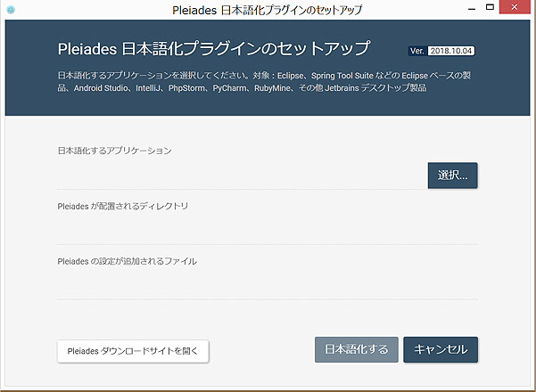Cancel setup with the キャンセル button
Image resolution: width=536 pixels, height=392 pixels.
click(441, 349)
